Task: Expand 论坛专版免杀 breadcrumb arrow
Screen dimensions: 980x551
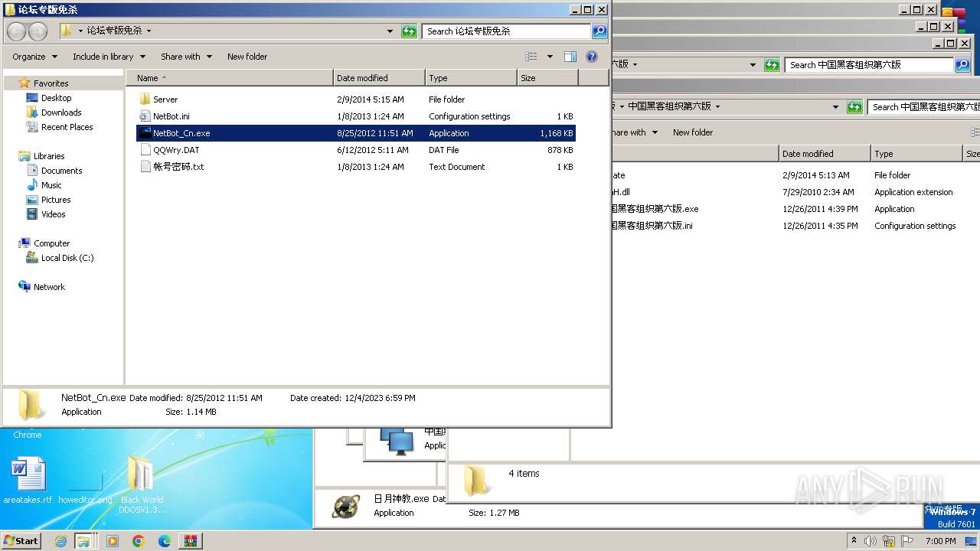Action: tap(149, 31)
